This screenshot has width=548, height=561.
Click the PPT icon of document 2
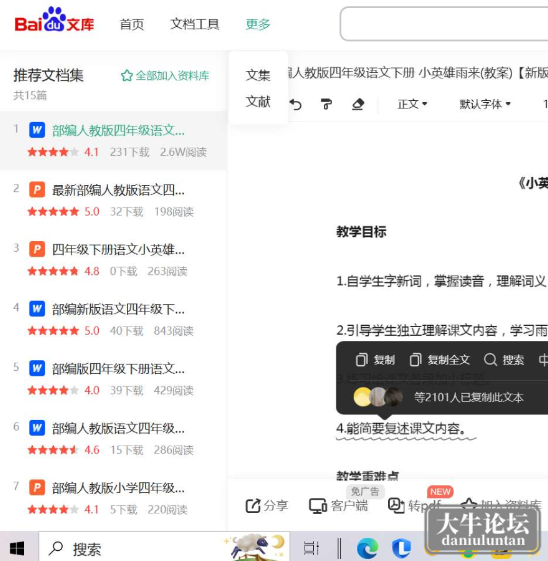click(37, 189)
